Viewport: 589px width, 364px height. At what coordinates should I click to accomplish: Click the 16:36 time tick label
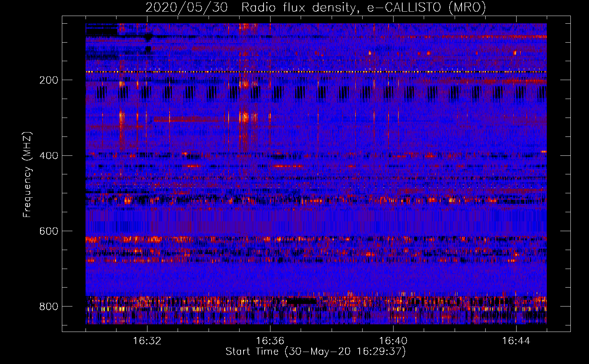click(x=270, y=341)
